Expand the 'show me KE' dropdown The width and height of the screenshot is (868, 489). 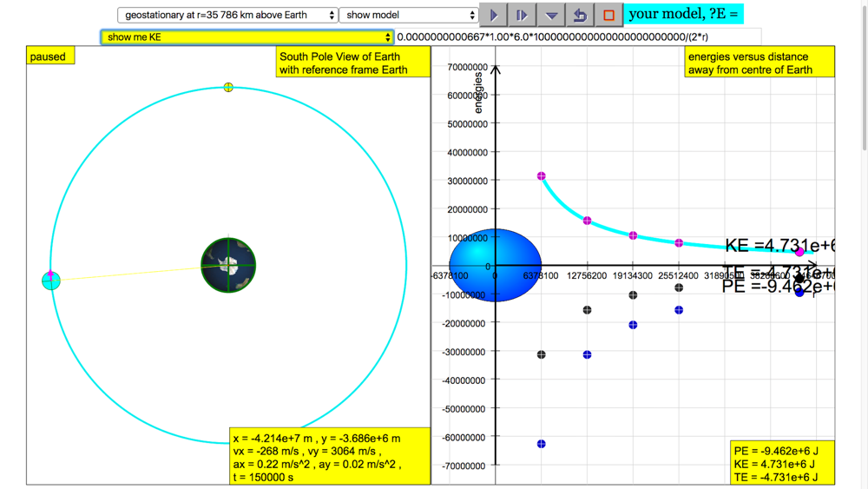point(247,37)
